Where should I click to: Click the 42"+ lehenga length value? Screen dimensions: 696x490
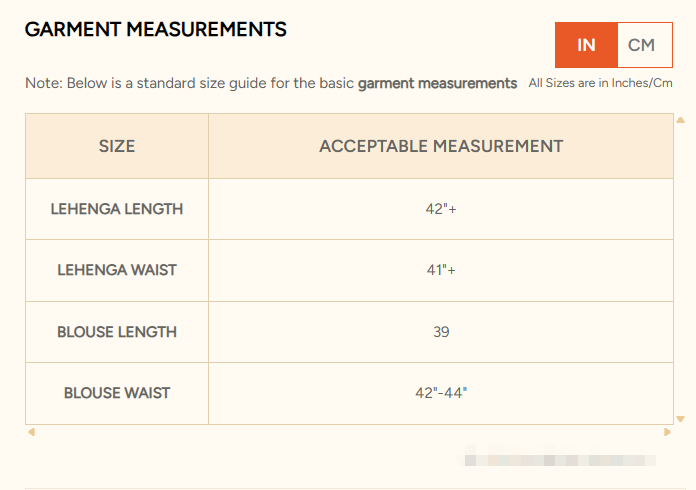(x=441, y=209)
